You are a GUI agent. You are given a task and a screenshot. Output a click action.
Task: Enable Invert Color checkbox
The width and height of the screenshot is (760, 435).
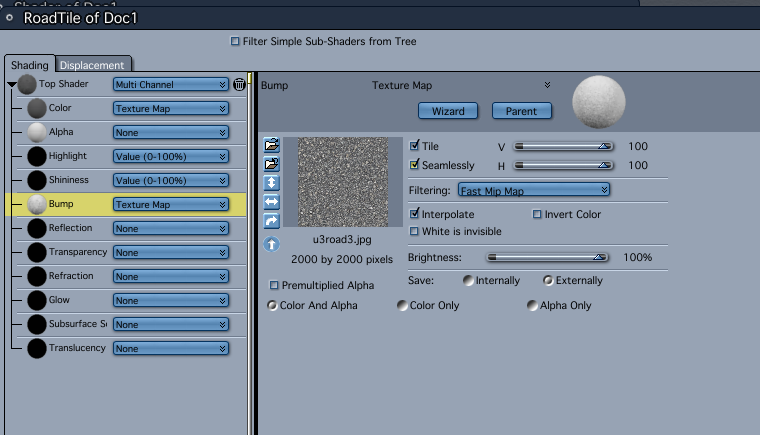coord(537,214)
